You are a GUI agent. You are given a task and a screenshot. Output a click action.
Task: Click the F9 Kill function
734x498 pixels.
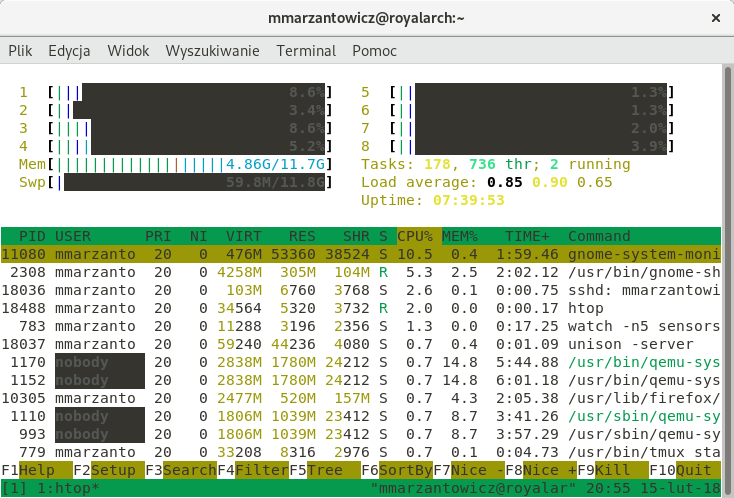(613, 470)
